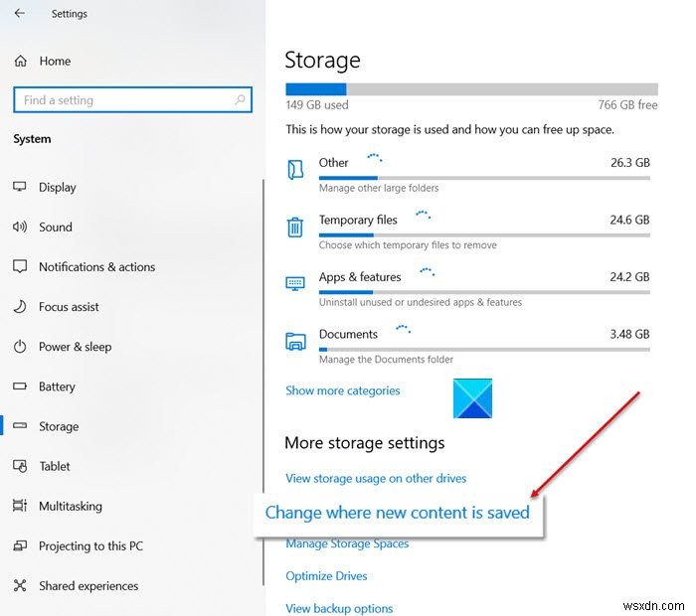Click Change where new content is saved

coord(398,513)
